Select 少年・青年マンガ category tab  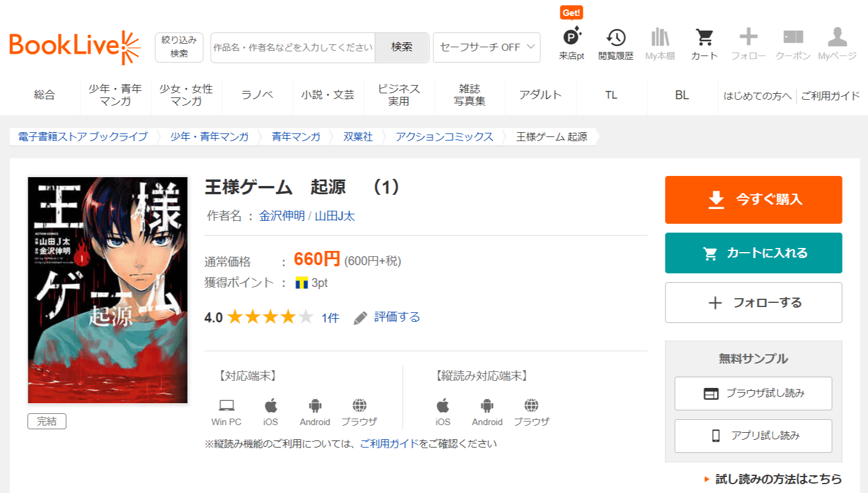pos(115,95)
